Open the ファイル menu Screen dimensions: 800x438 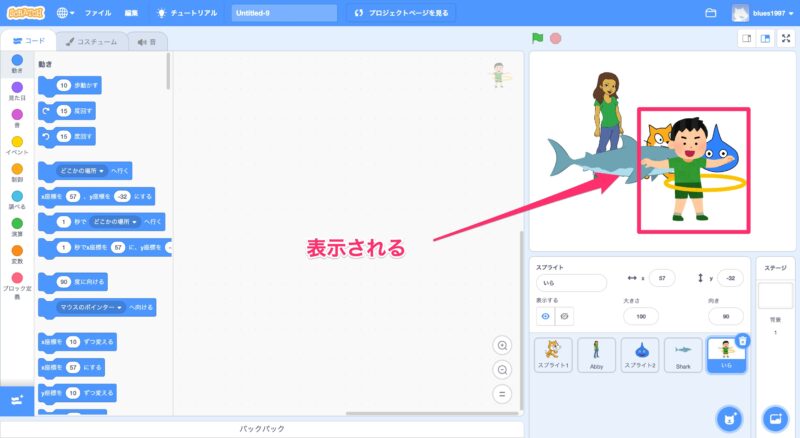(x=98, y=13)
